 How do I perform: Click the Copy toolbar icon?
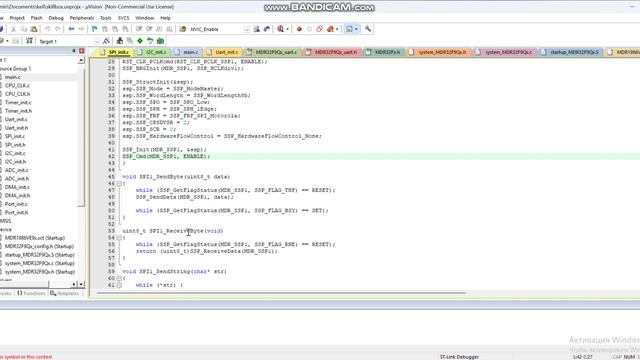click(24, 29)
